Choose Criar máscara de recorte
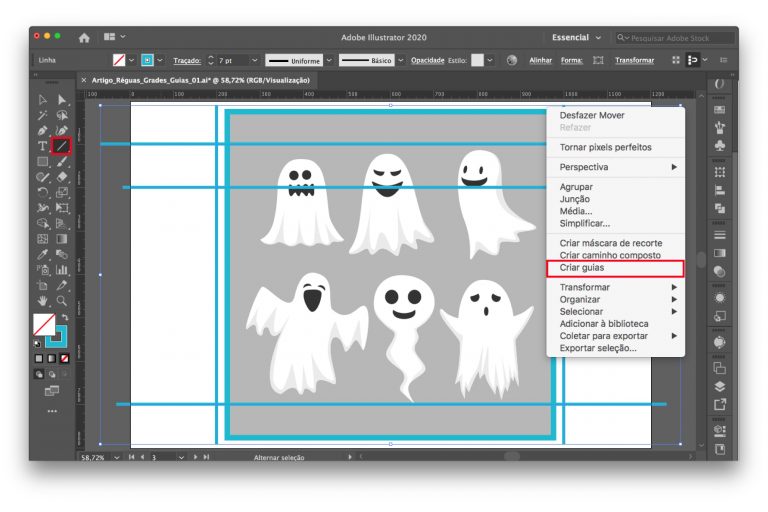 (x=615, y=243)
